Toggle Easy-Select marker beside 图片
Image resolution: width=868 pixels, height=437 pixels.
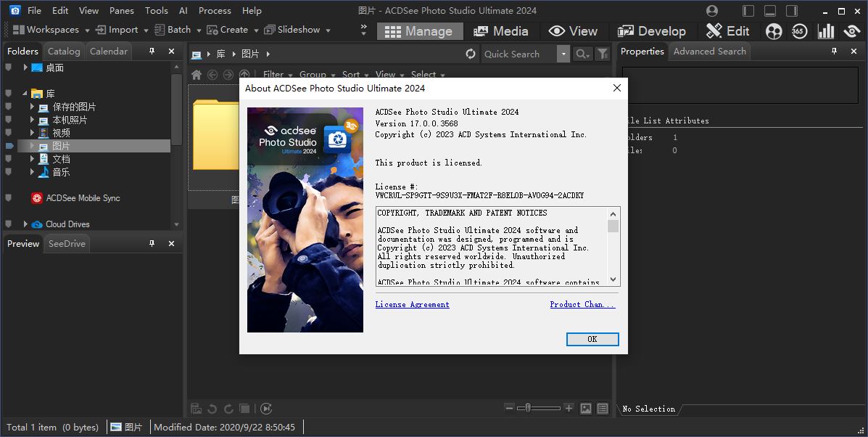click(9, 146)
